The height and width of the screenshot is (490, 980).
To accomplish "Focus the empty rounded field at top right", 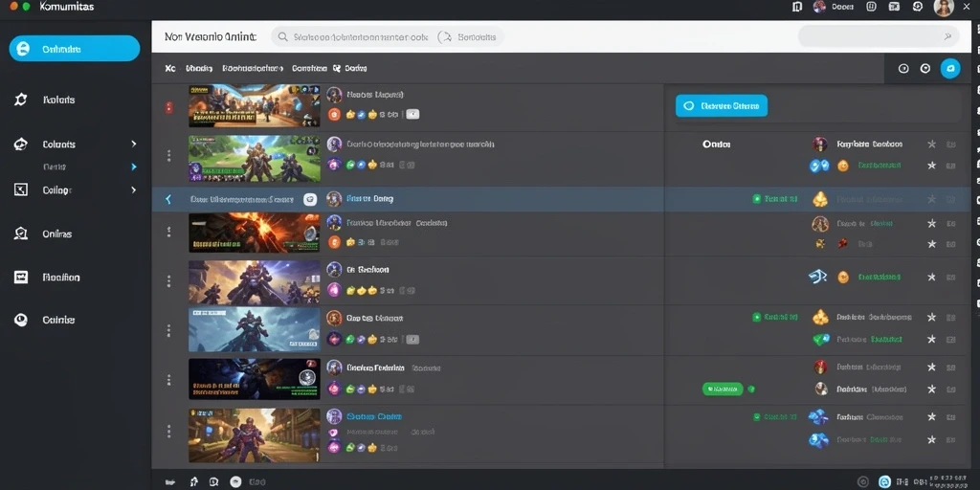I will (x=879, y=37).
